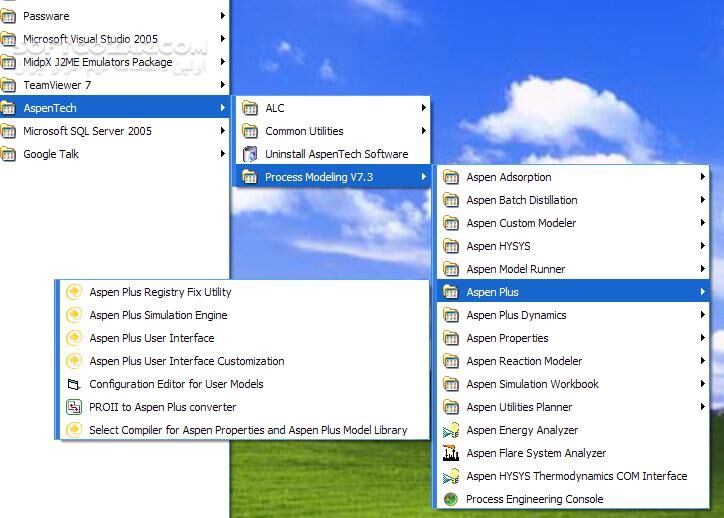Click the Aspen Plus Simulation Engine icon
This screenshot has width=724, height=518.
73,315
